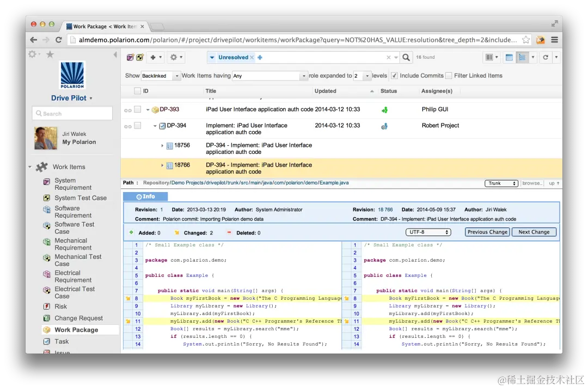This screenshot has width=588, height=389.
Task: Click the Change Request icon in sidebar
Action: tap(46, 318)
